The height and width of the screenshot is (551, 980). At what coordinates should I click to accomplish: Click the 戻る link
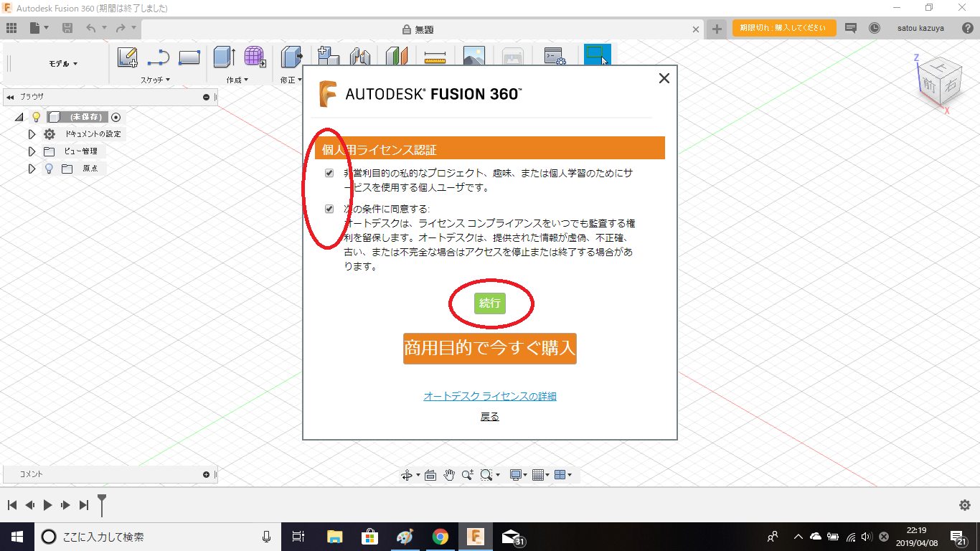coord(490,416)
